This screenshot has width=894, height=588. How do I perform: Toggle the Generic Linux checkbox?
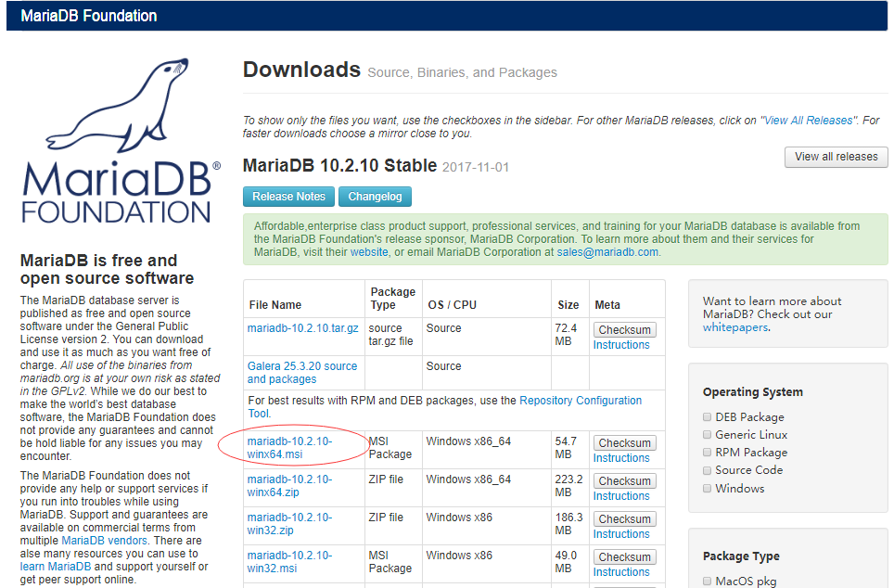(x=708, y=435)
